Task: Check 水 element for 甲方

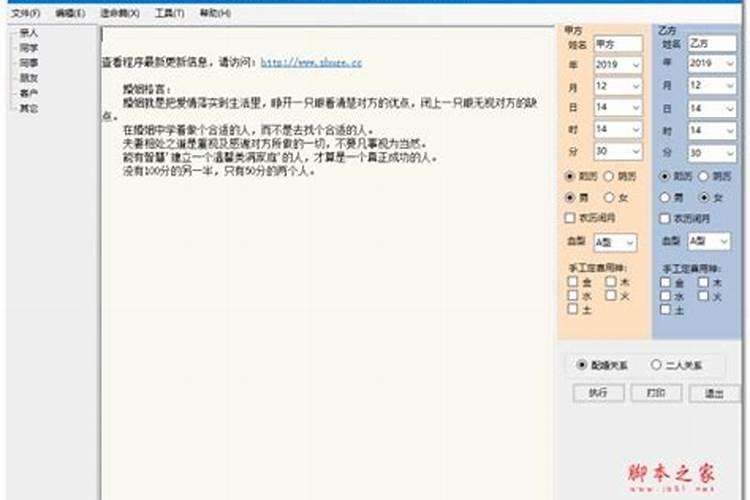Action: pos(573,295)
